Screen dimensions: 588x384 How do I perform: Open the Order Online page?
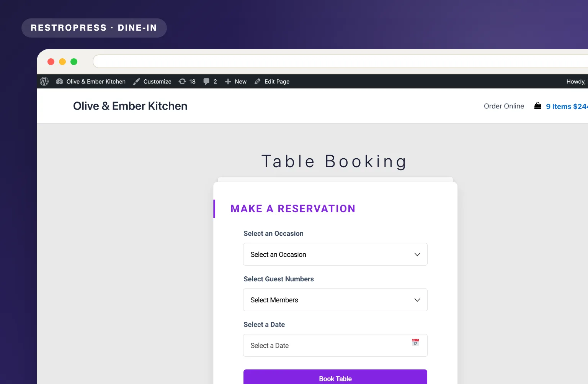pos(504,106)
